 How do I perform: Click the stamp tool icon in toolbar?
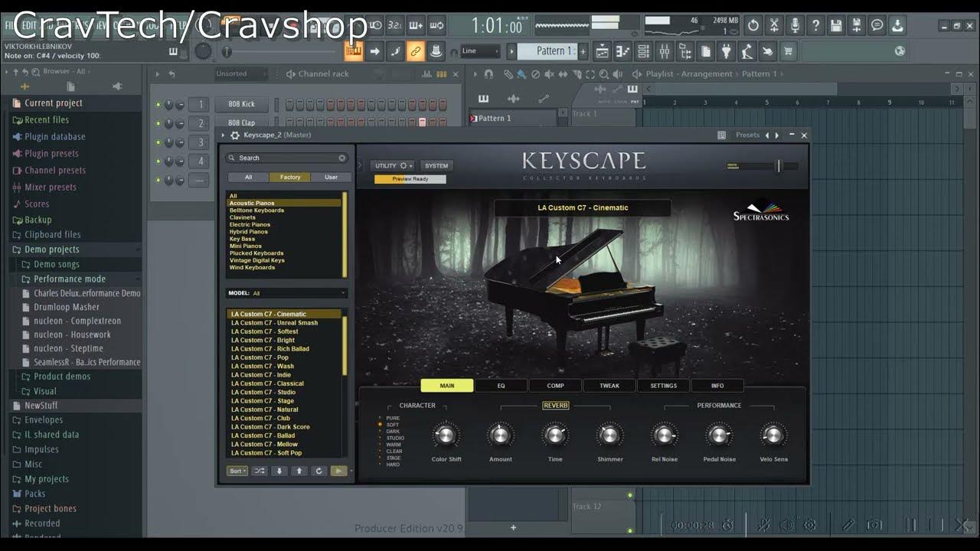click(436, 51)
